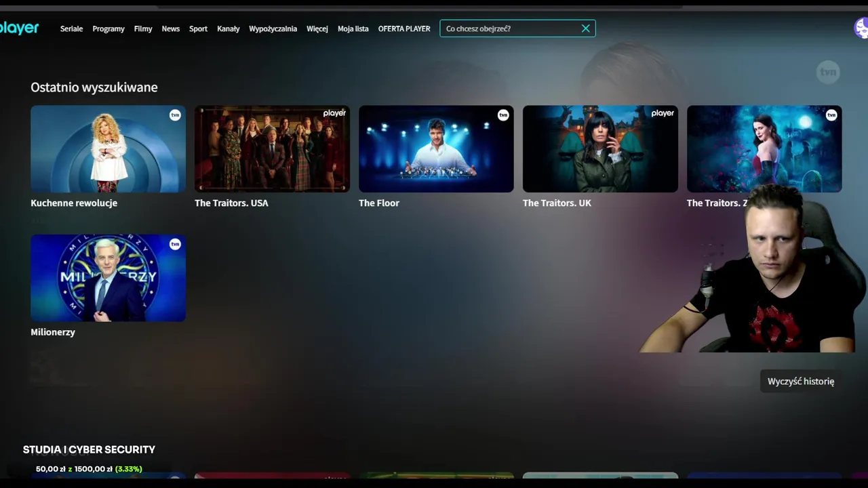Viewport: 868px width, 488px height.
Task: Open the user profile avatar icon
Action: 861,28
